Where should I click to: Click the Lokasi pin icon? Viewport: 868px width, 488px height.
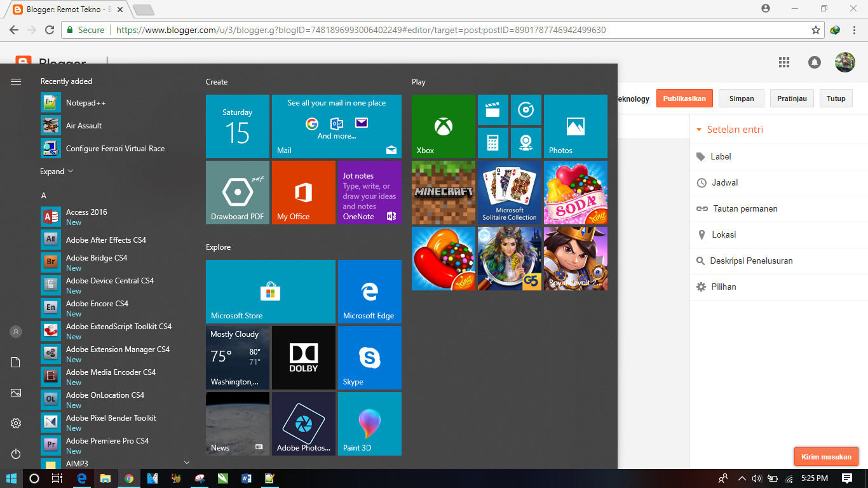(702, 234)
